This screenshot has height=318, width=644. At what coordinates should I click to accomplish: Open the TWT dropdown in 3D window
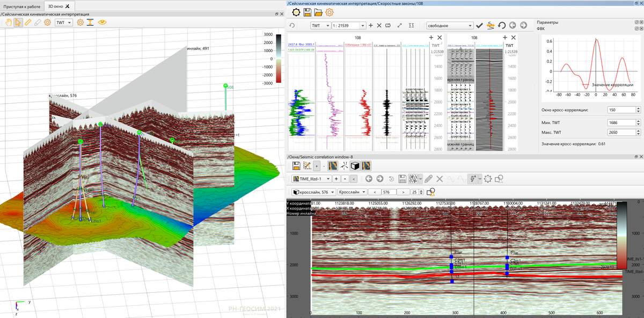tap(64, 23)
